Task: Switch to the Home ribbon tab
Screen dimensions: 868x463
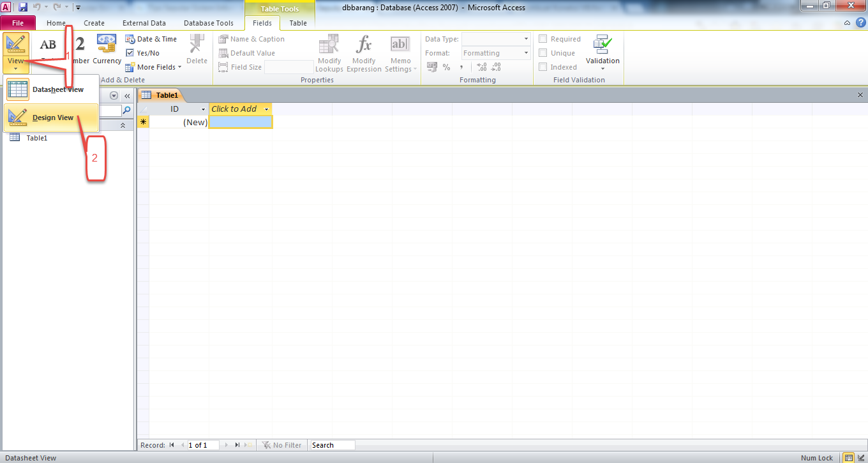Action: tap(56, 23)
